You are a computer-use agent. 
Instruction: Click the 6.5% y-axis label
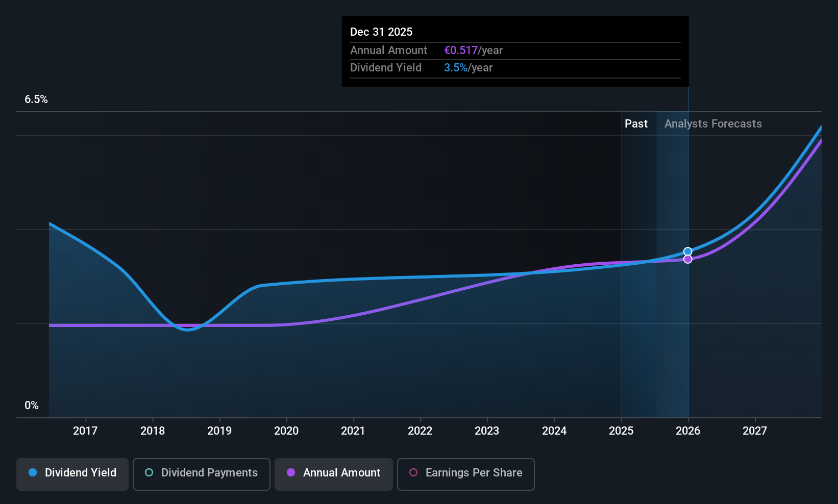coord(36,99)
